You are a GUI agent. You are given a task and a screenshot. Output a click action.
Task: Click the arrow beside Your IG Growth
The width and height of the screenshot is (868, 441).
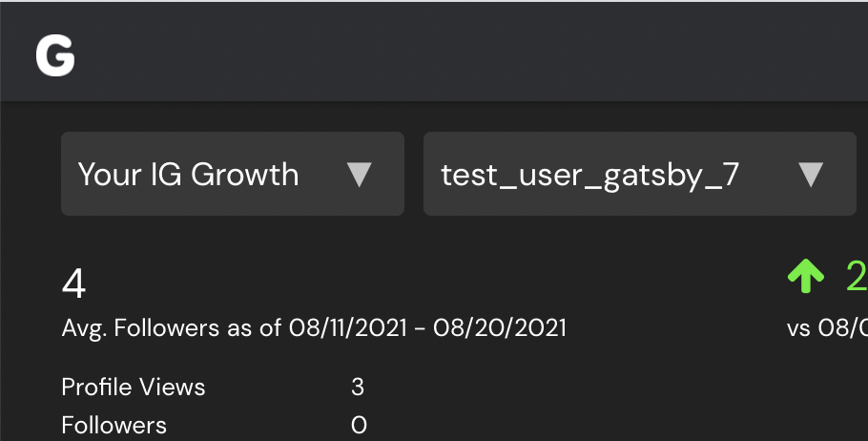[359, 175]
